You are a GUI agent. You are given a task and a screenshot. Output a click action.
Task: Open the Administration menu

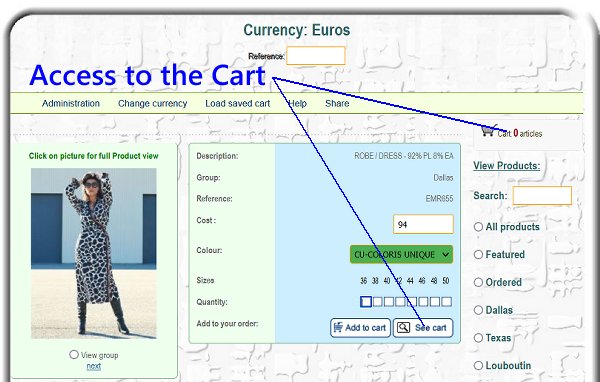point(71,103)
